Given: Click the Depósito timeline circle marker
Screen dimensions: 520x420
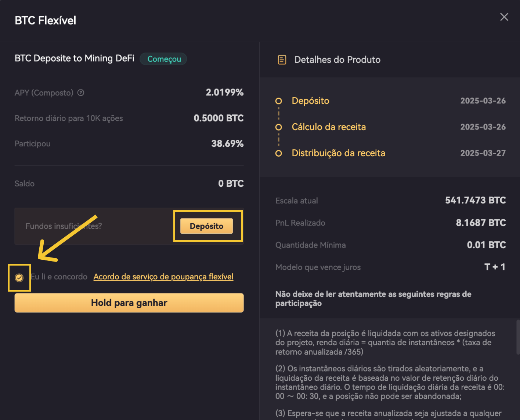Looking at the screenshot, I should click(x=279, y=101).
